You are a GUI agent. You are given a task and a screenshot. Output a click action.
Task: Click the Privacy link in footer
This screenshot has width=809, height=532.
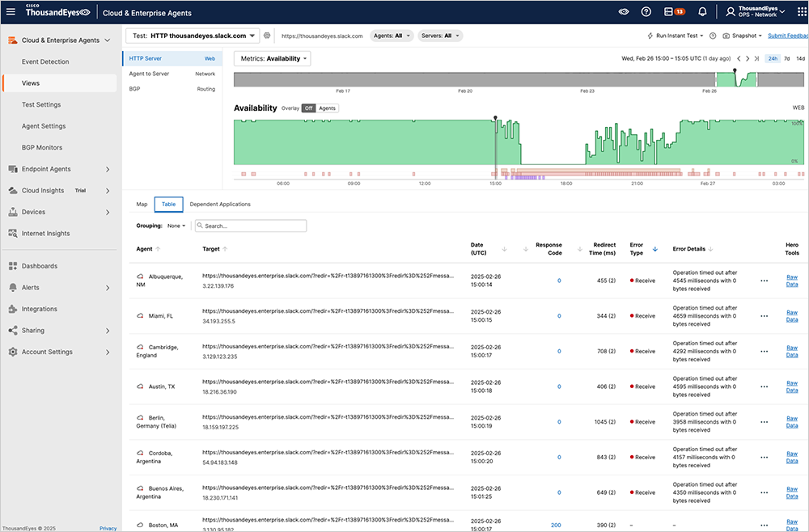[108, 529]
